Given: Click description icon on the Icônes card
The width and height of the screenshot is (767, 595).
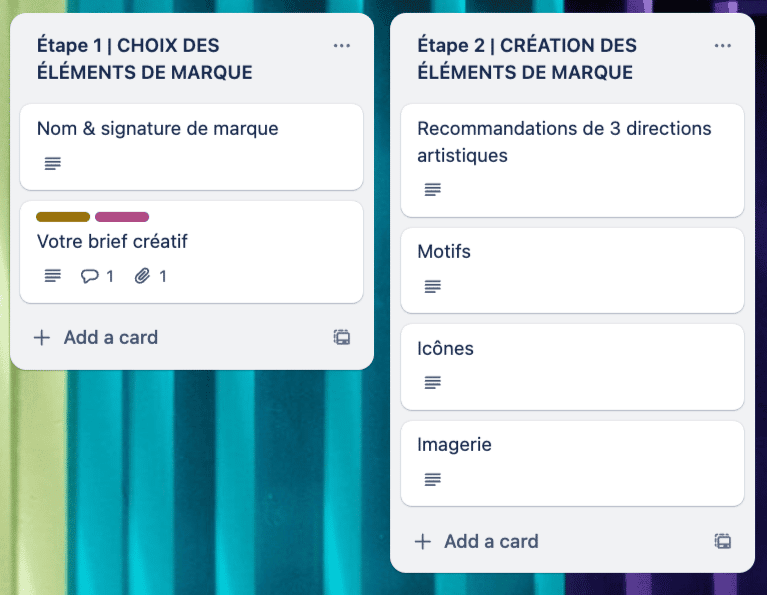Looking at the screenshot, I should click(433, 382).
